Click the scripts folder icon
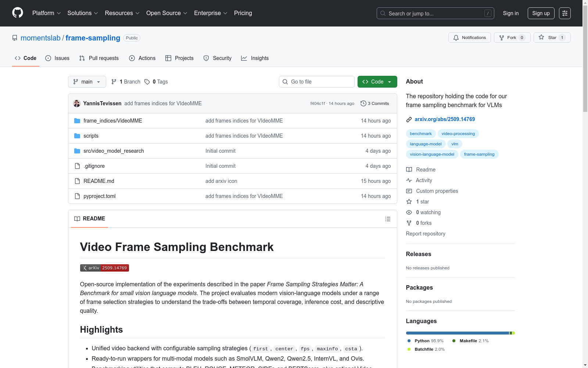 [77, 136]
